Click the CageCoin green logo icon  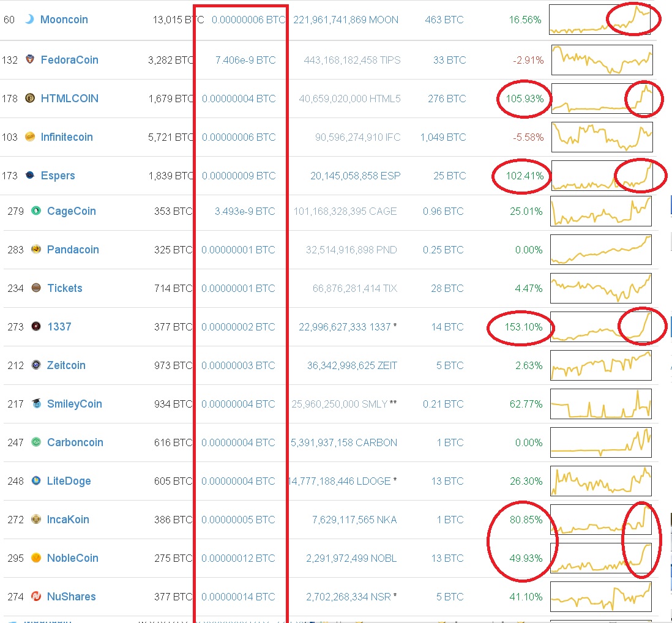[x=36, y=211]
